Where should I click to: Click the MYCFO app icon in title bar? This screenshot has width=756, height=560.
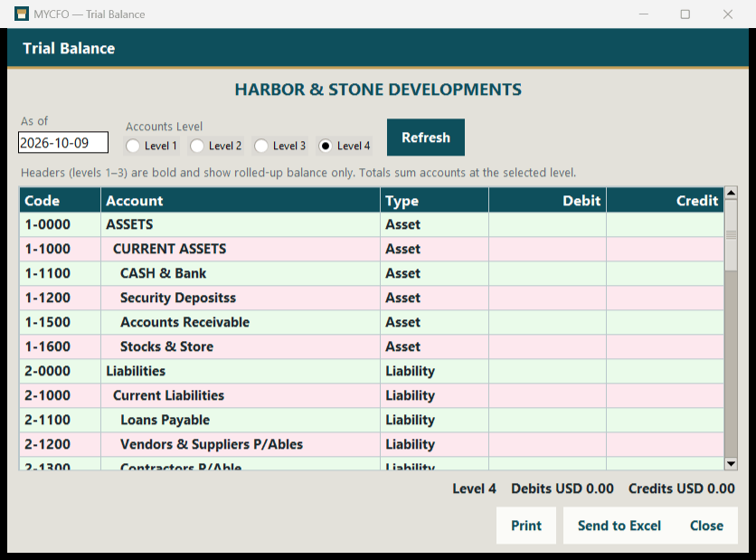[21, 14]
